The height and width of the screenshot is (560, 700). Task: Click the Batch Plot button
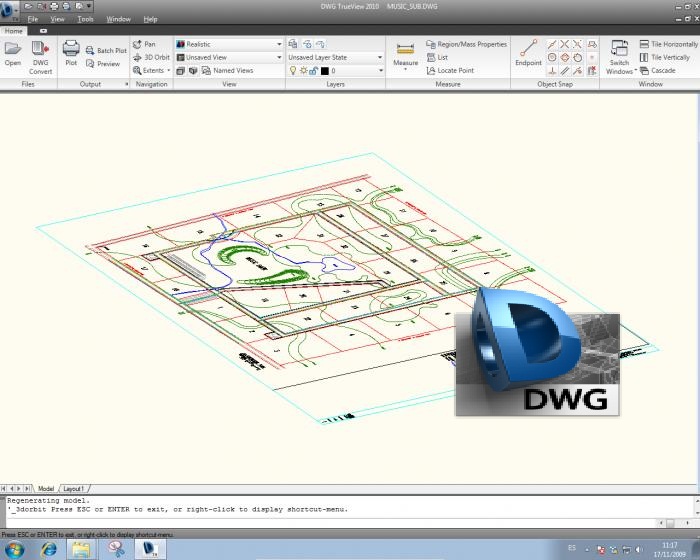click(106, 50)
